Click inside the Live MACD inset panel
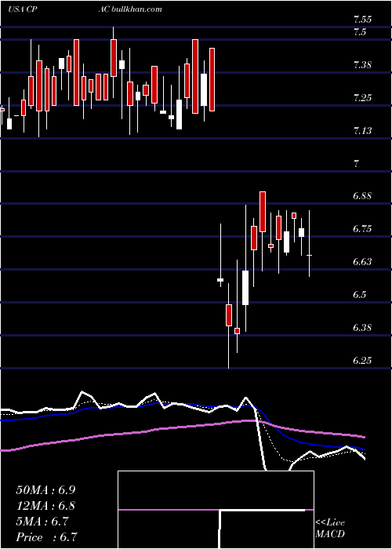This screenshot has height=549, width=392. pos(216,510)
